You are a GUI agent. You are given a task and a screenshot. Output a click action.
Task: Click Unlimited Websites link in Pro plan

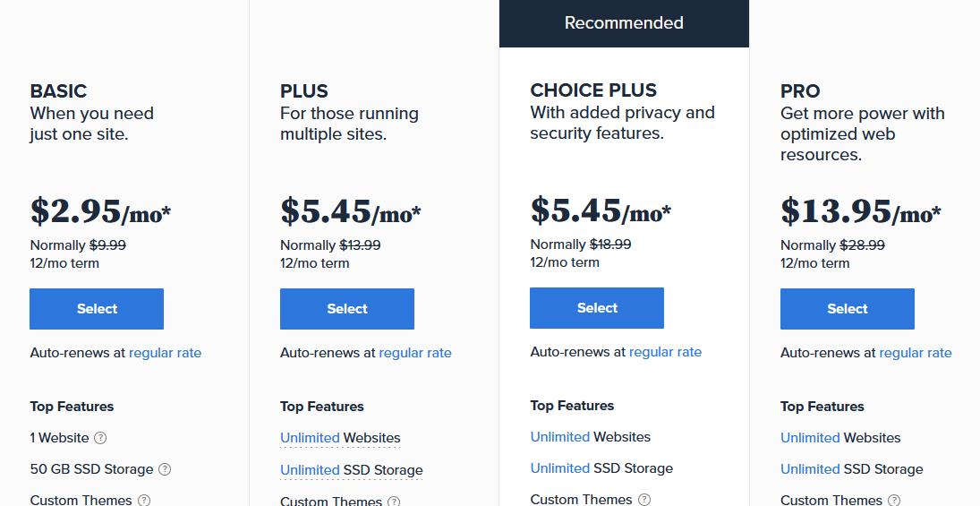coord(840,438)
